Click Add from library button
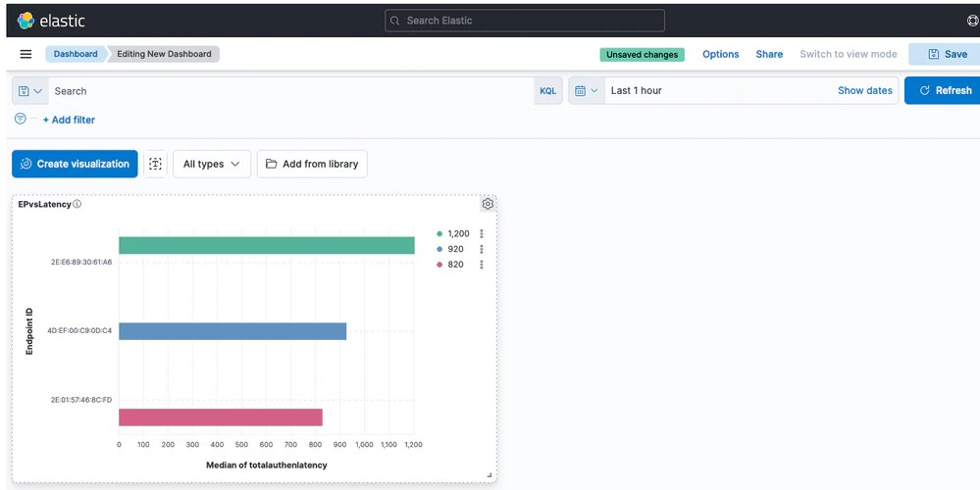The height and width of the screenshot is (490, 980). click(x=313, y=164)
